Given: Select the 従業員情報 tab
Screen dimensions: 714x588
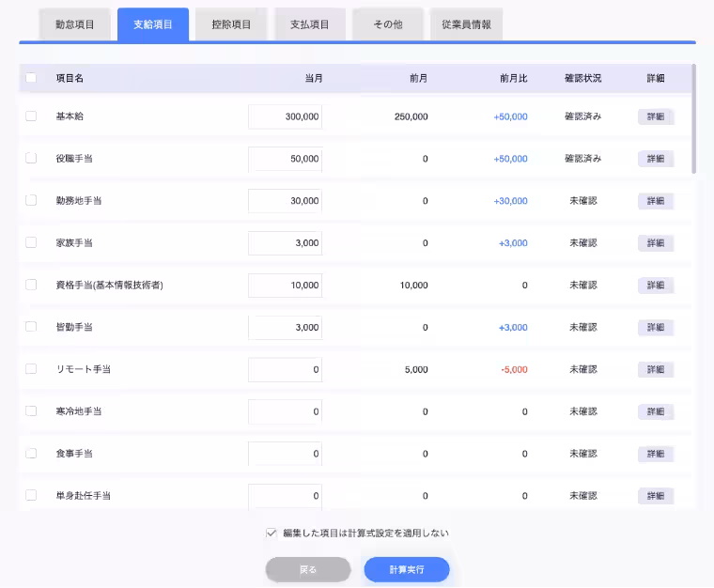Looking at the screenshot, I should pyautogui.click(x=466, y=24).
